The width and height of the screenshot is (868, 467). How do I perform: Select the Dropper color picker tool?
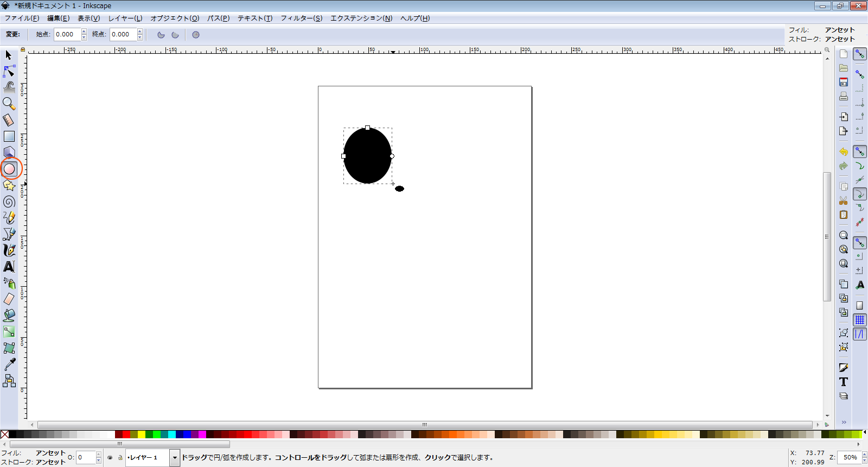click(9, 364)
